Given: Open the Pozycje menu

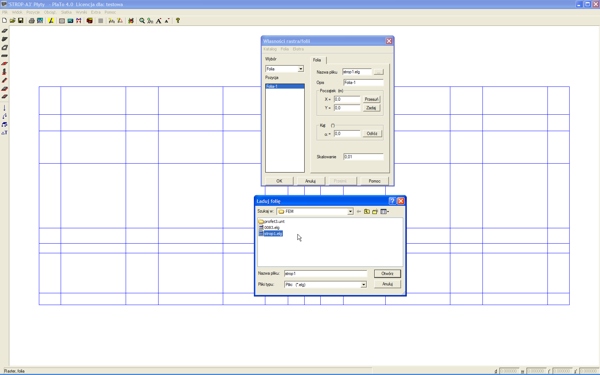Looking at the screenshot, I should pyautogui.click(x=33, y=12).
